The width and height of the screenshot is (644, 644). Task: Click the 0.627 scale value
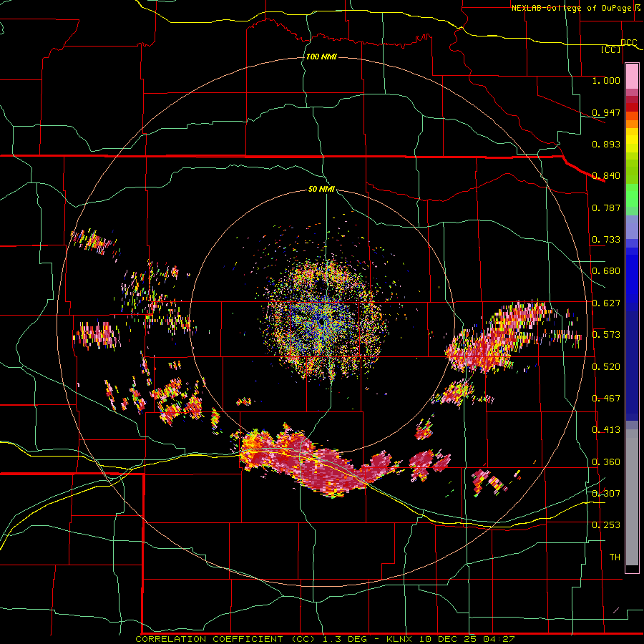(606, 303)
